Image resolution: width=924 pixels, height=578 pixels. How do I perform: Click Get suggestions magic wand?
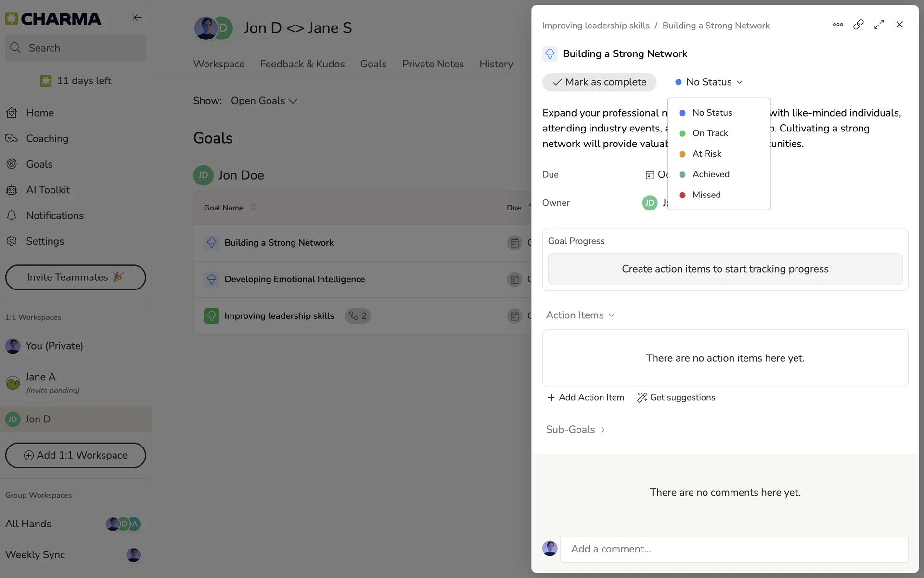click(x=676, y=397)
